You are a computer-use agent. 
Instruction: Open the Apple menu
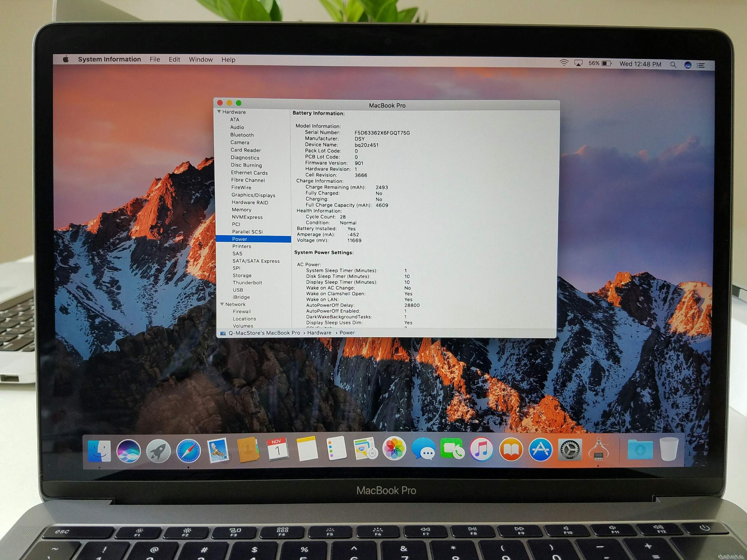tap(66, 60)
